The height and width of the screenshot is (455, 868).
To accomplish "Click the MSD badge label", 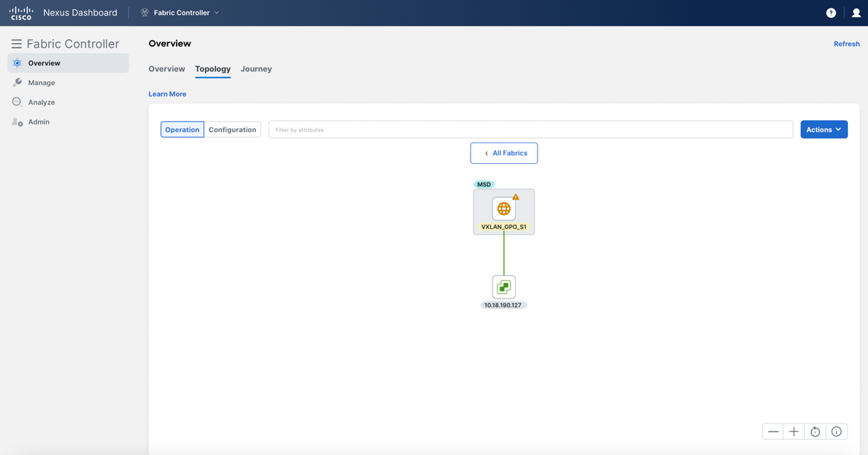I will pyautogui.click(x=484, y=184).
